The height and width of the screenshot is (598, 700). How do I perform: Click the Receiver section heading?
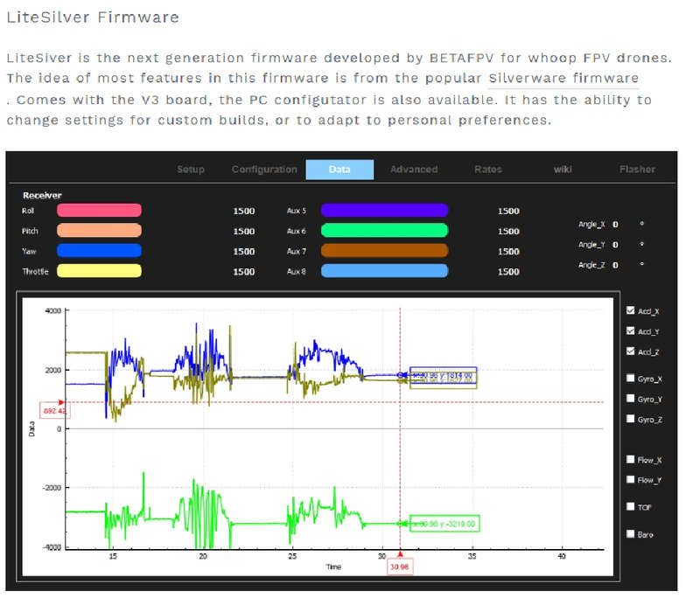[x=42, y=195]
